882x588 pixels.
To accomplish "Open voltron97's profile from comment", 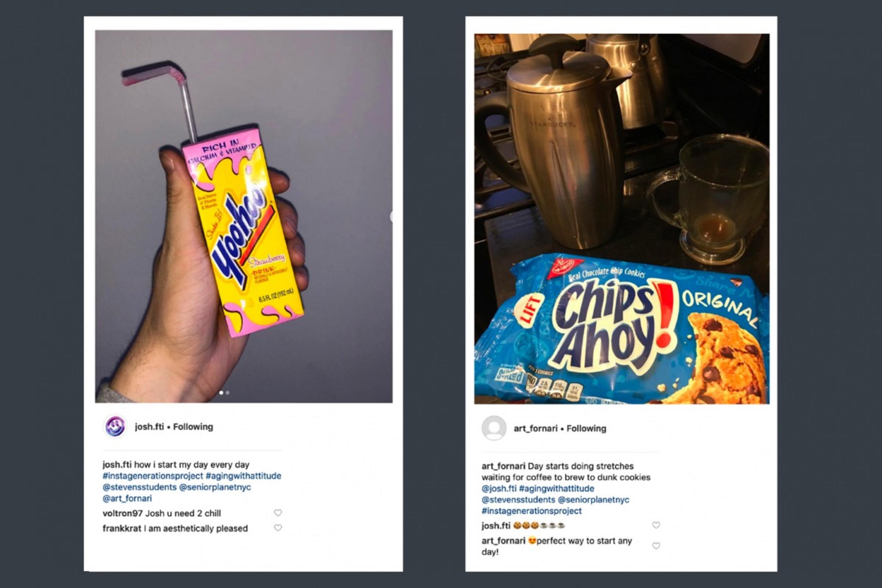I will [122, 513].
